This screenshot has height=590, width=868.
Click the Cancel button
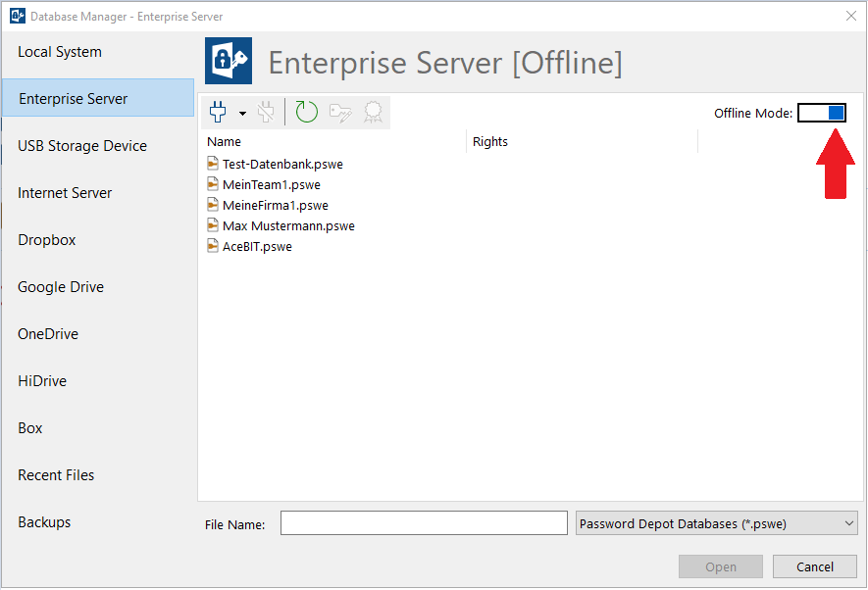(x=815, y=566)
